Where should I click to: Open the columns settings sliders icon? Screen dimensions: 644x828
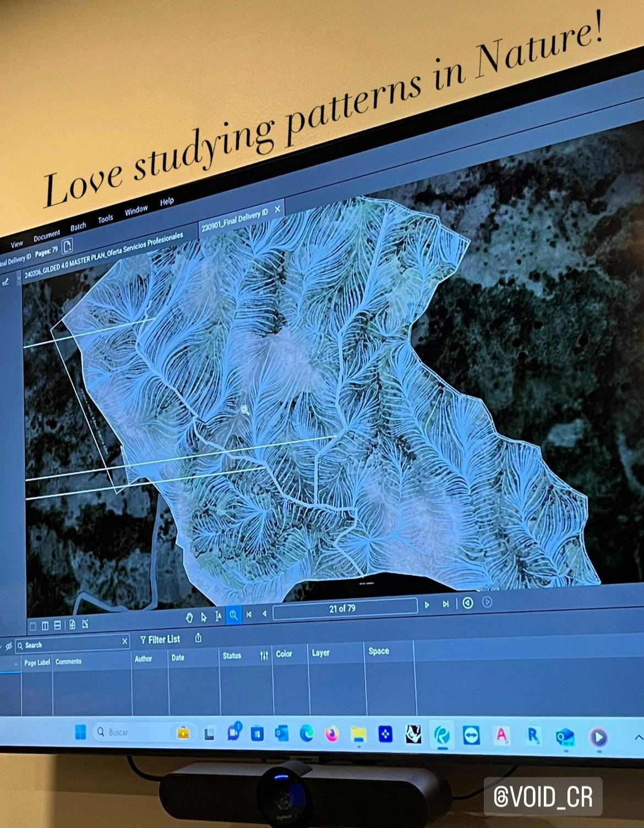[x=264, y=655]
